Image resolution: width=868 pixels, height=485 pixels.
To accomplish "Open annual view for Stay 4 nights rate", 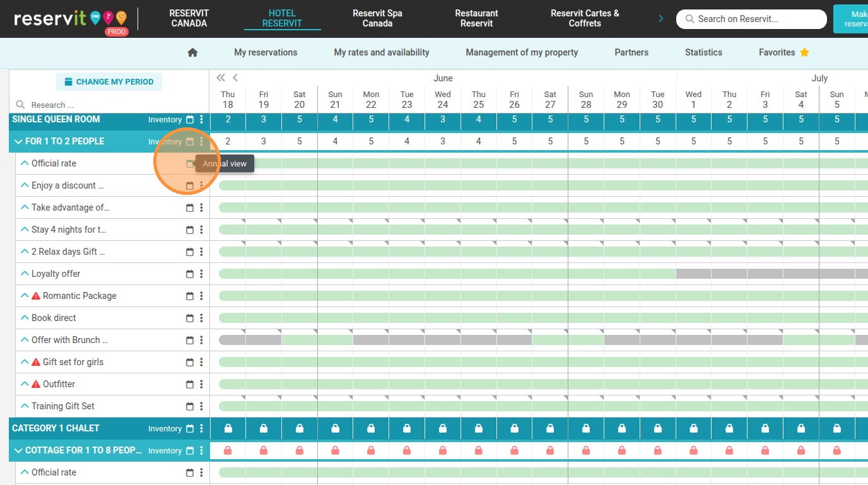I will [190, 230].
